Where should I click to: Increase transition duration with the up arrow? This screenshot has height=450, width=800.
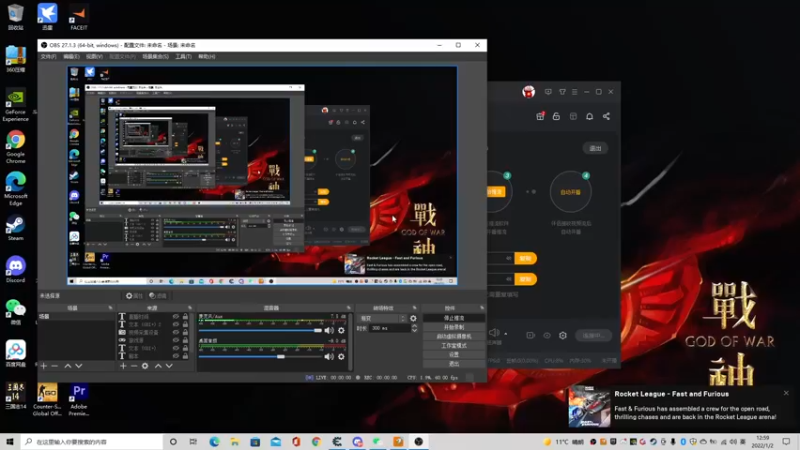point(414,326)
